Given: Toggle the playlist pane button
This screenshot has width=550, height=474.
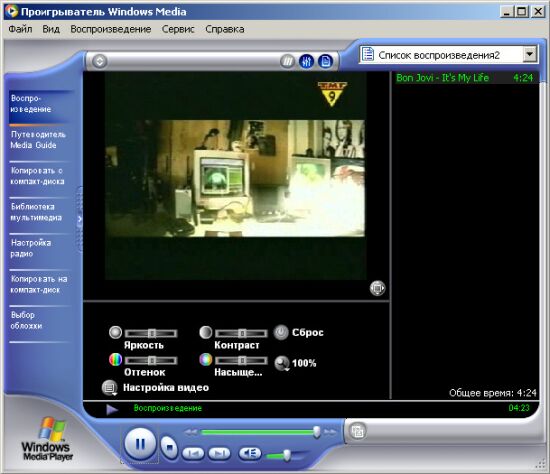Looking at the screenshot, I should point(326,61).
